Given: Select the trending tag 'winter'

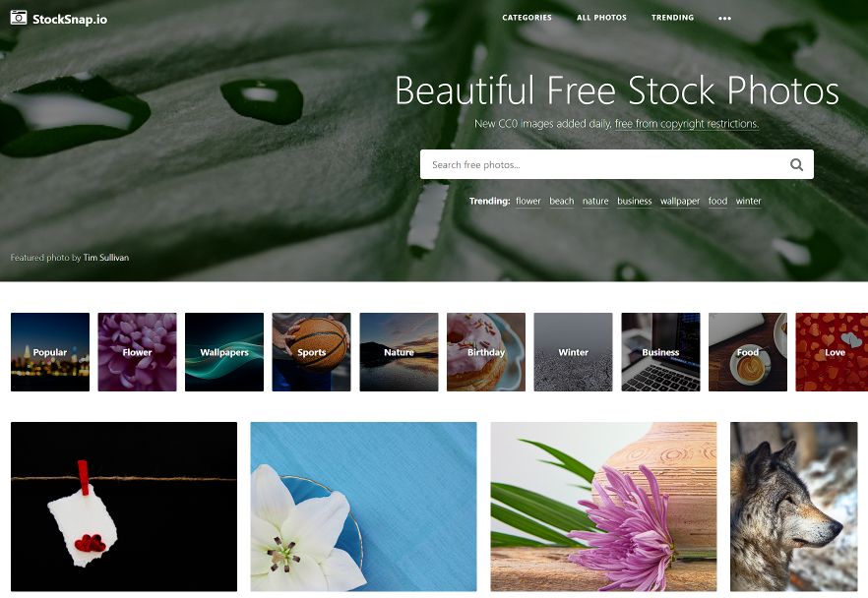Looking at the screenshot, I should pyautogui.click(x=748, y=201).
